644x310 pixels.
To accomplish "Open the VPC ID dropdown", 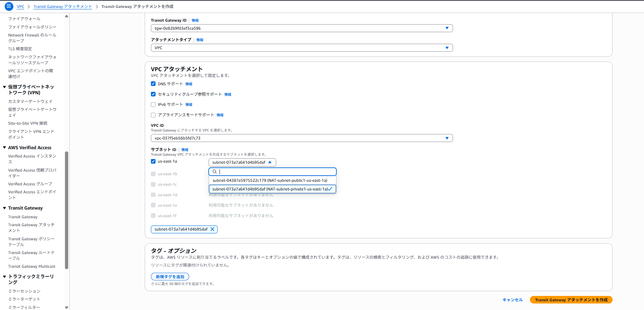I will pyautogui.click(x=302, y=138).
